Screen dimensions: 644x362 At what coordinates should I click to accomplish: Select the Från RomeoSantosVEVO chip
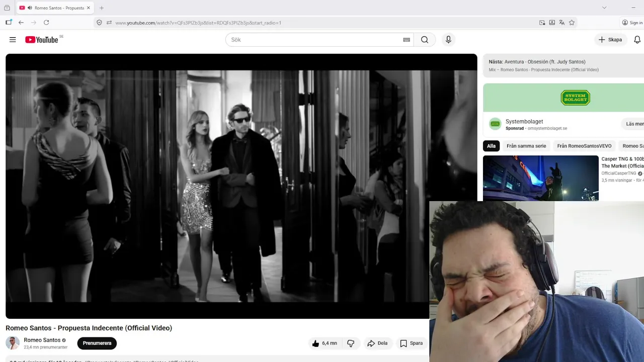click(x=584, y=146)
